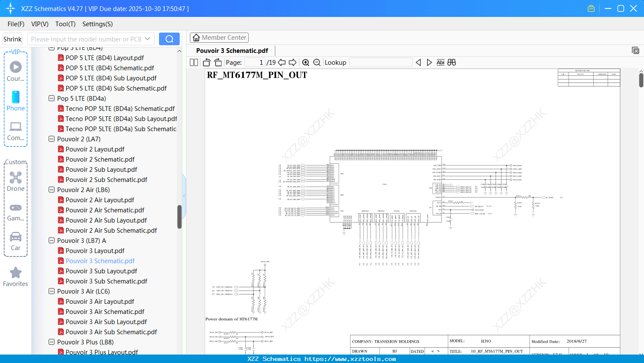Go to the Member Center

tap(219, 37)
